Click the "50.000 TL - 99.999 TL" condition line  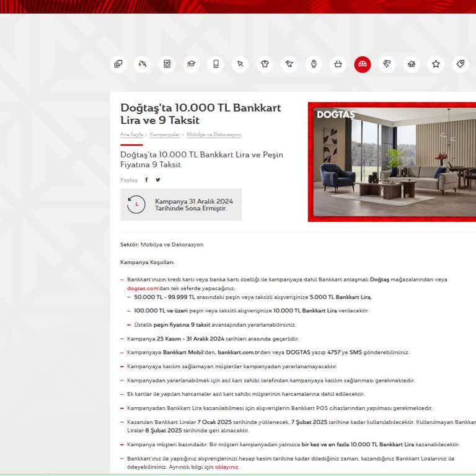coord(253,297)
